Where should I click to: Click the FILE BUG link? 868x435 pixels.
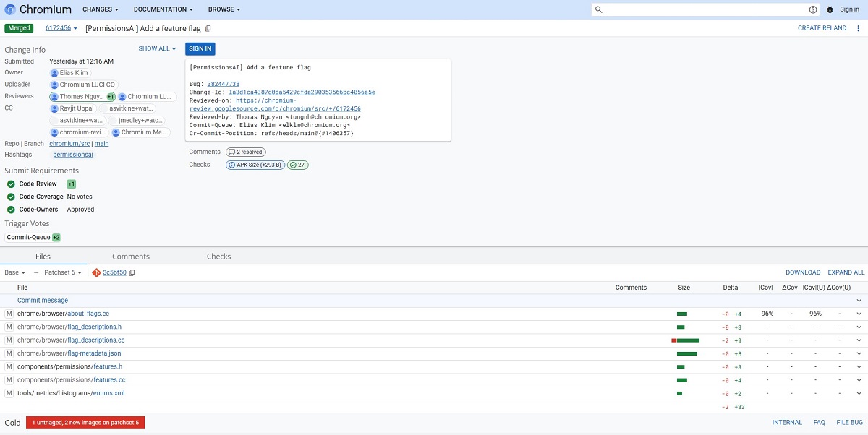click(849, 422)
